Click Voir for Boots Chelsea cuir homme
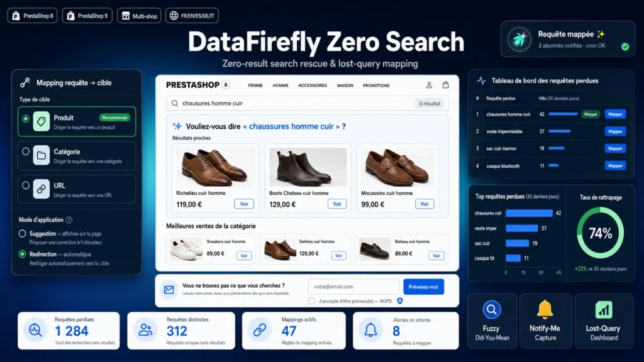Screen dimensions: 644x362 click(337, 204)
